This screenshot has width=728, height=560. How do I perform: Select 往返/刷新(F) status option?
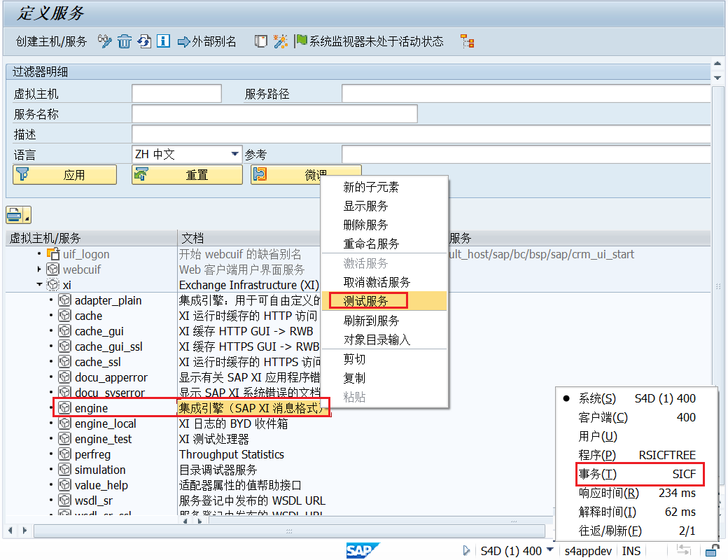click(636, 531)
